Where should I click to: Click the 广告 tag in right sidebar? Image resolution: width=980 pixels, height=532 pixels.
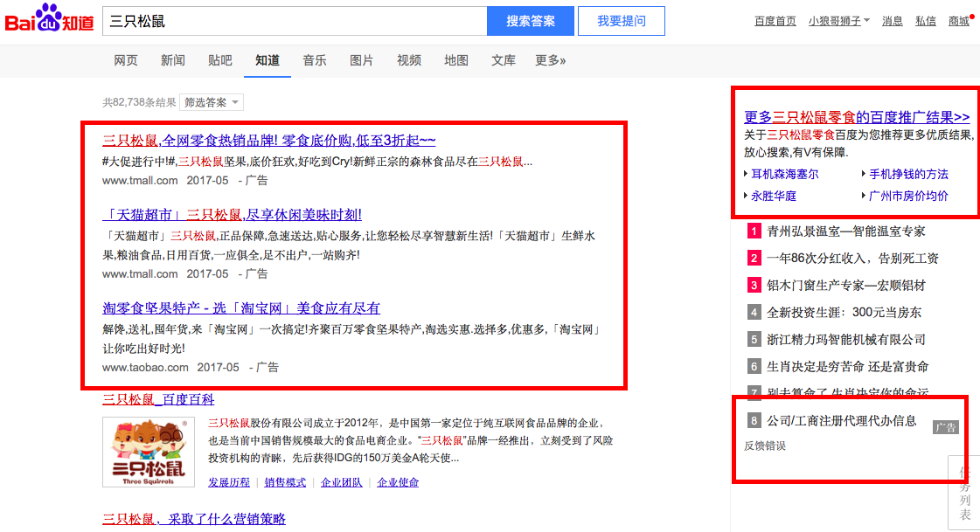[945, 427]
